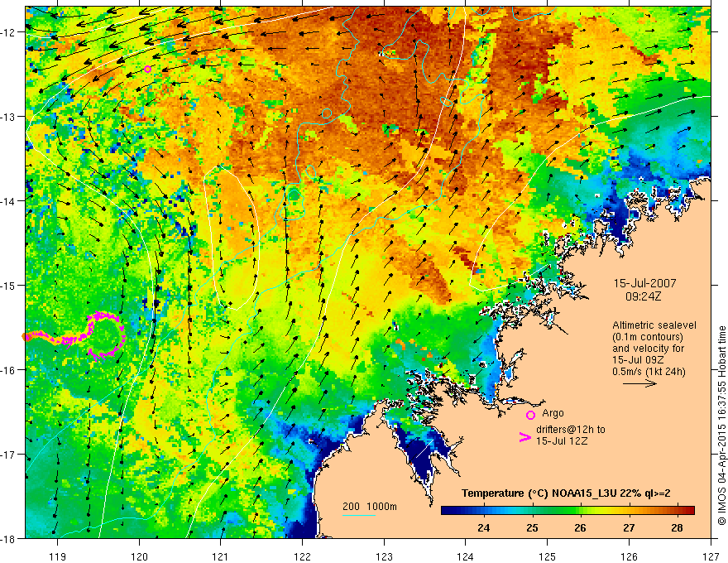Click the orange drifter start point at left edge
Viewport: 728px width, 563px height.
[x=26, y=336]
